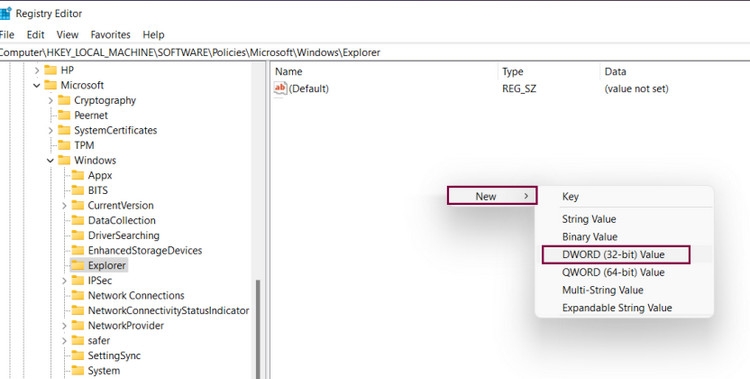Select the DataCollection key label

[121, 221]
